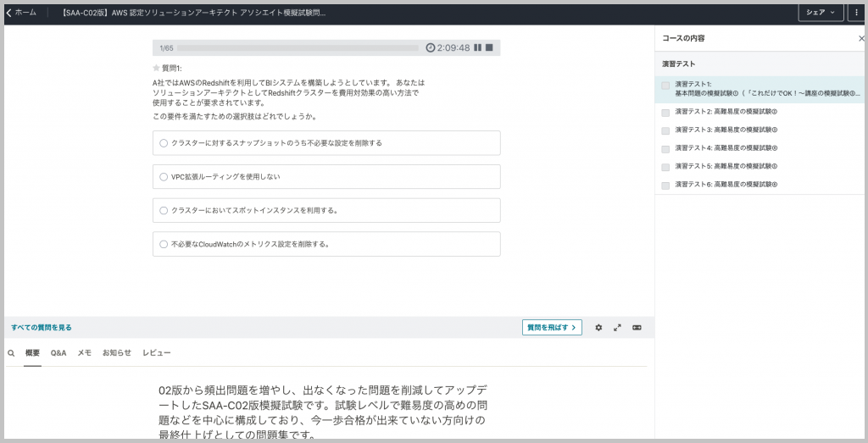
Task: Open the すべての質問を見る link
Action: tap(42, 327)
